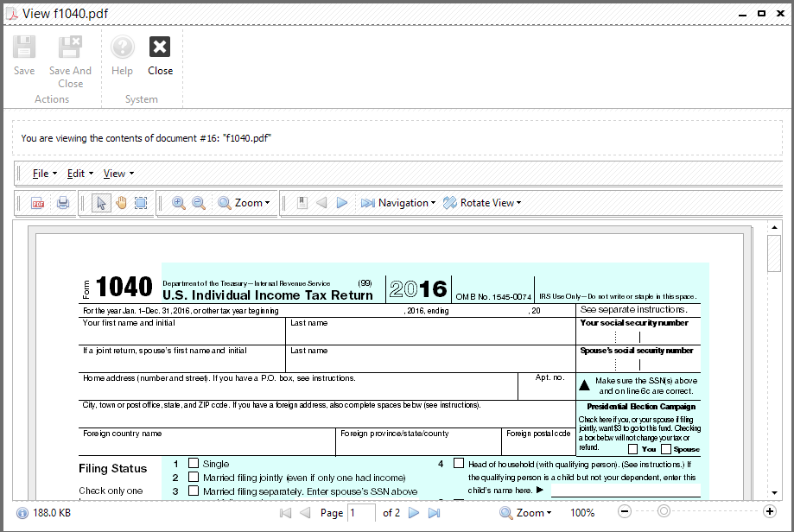This screenshot has height=532, width=794.
Task: Open Help from the System group
Action: click(x=122, y=55)
